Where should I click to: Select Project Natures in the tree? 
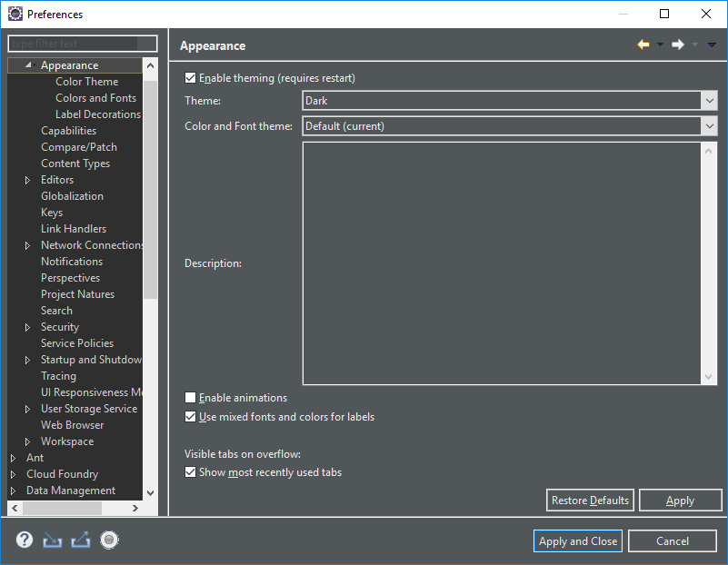pyautogui.click(x=77, y=294)
